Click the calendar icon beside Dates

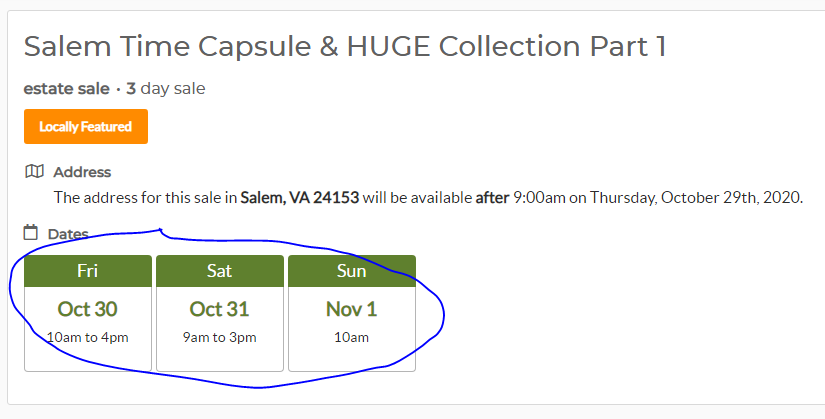click(31, 232)
